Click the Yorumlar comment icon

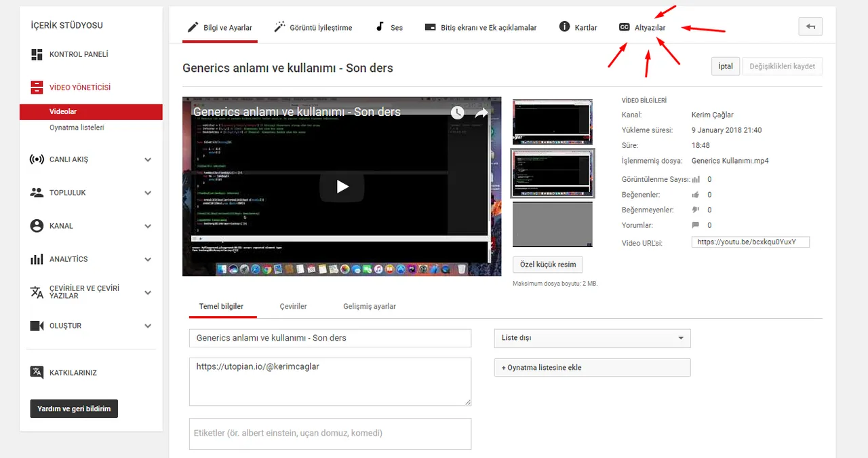coord(696,225)
